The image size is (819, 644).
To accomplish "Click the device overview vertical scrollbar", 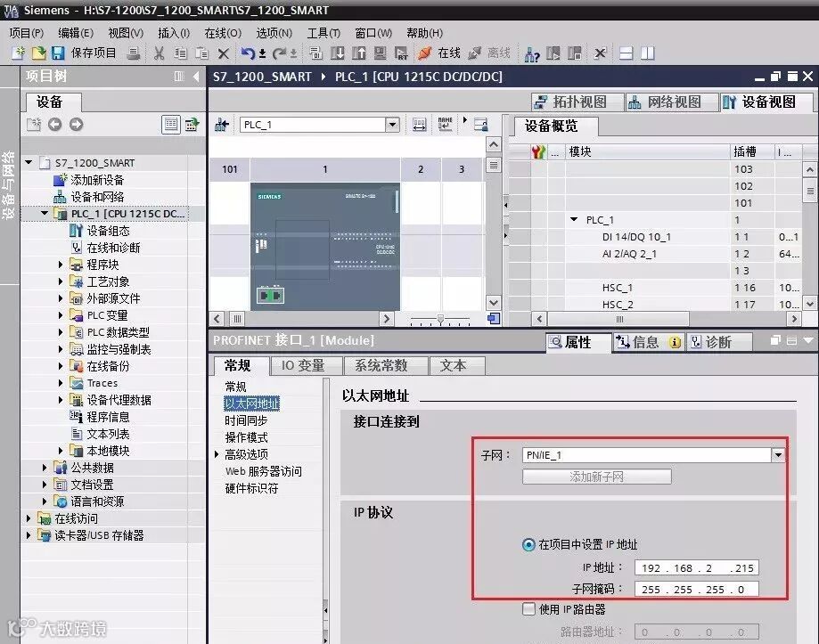I will [x=809, y=236].
